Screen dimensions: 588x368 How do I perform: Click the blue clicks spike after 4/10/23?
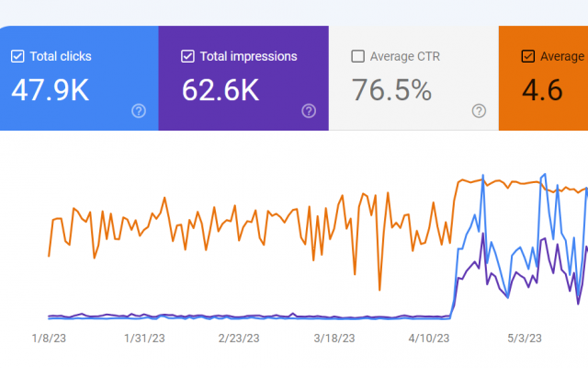[483, 174]
